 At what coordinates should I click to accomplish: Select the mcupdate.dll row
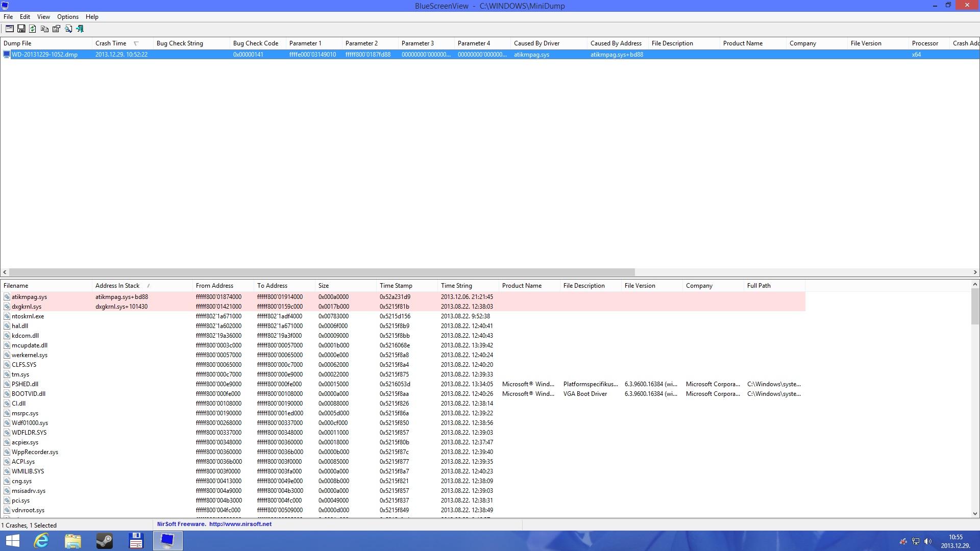(403, 345)
